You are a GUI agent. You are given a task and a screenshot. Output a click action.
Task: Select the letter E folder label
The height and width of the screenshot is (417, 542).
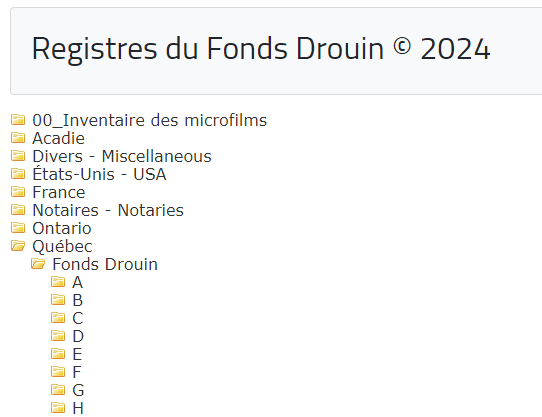77,354
